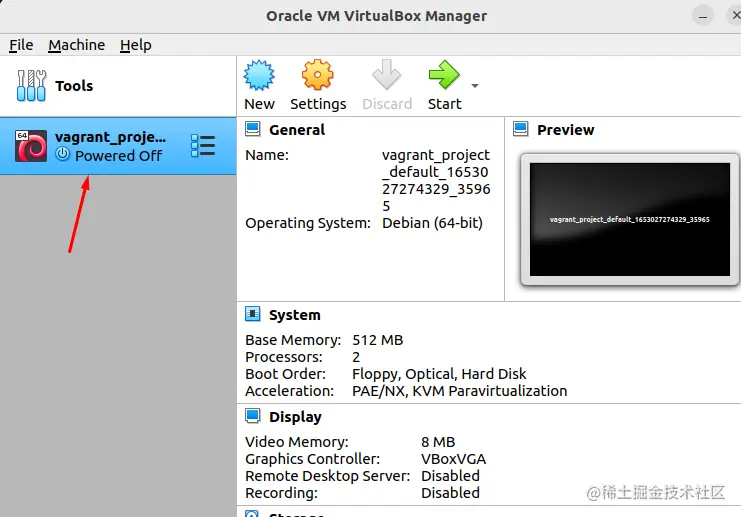Open the Help menu
The width and height of the screenshot is (741, 517).
pyautogui.click(x=136, y=45)
